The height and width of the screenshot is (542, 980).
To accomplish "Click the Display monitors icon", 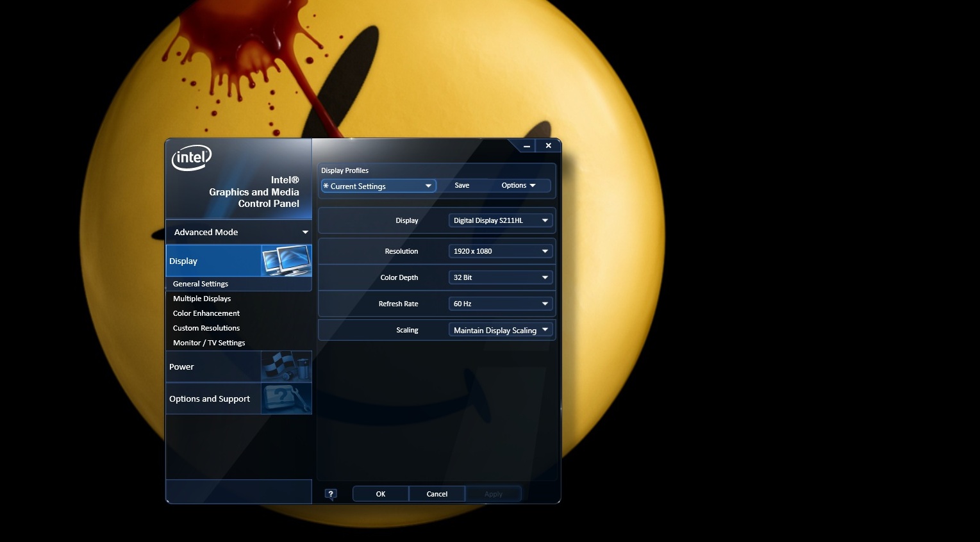I will (x=286, y=261).
